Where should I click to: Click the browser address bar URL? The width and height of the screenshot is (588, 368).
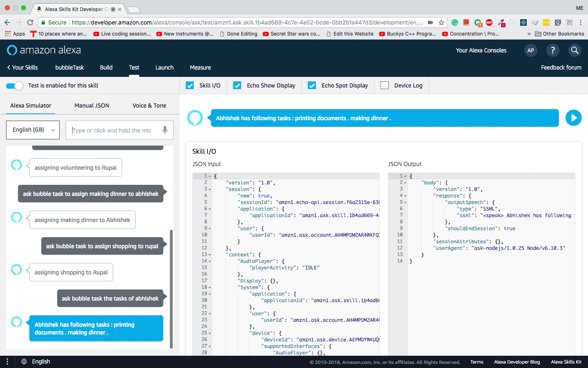(247, 22)
